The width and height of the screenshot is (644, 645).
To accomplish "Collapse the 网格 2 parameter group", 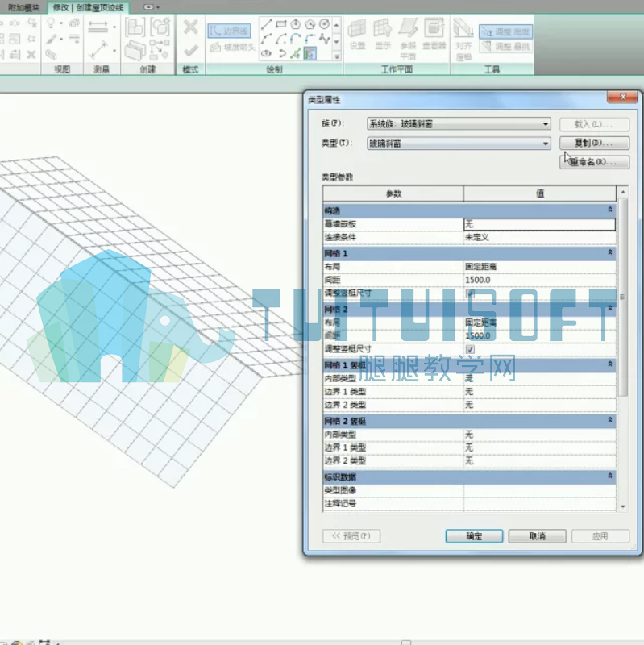I will point(610,309).
